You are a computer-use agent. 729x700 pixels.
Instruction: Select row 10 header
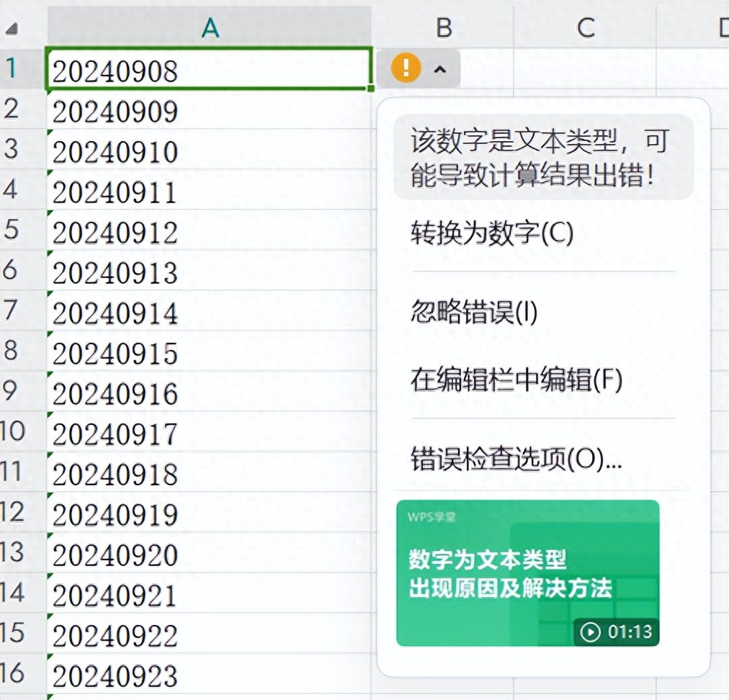[23, 431]
